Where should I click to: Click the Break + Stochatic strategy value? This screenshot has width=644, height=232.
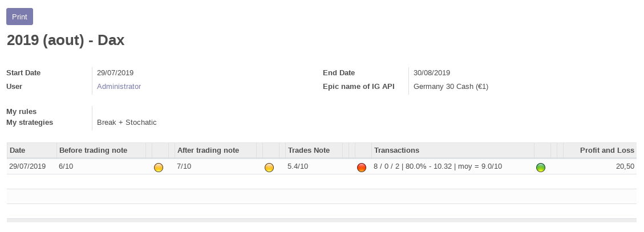pyautogui.click(x=127, y=123)
